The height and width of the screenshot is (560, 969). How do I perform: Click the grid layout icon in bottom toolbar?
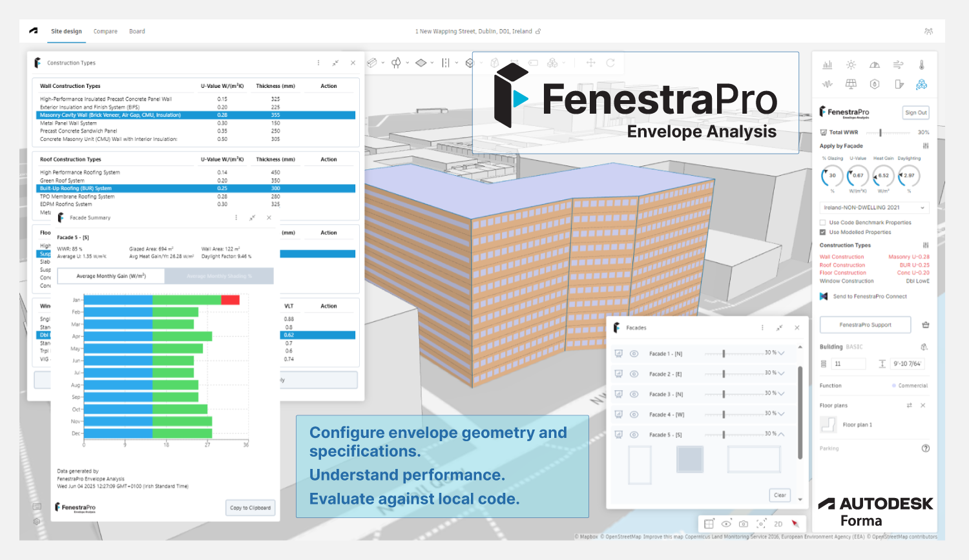tap(709, 524)
